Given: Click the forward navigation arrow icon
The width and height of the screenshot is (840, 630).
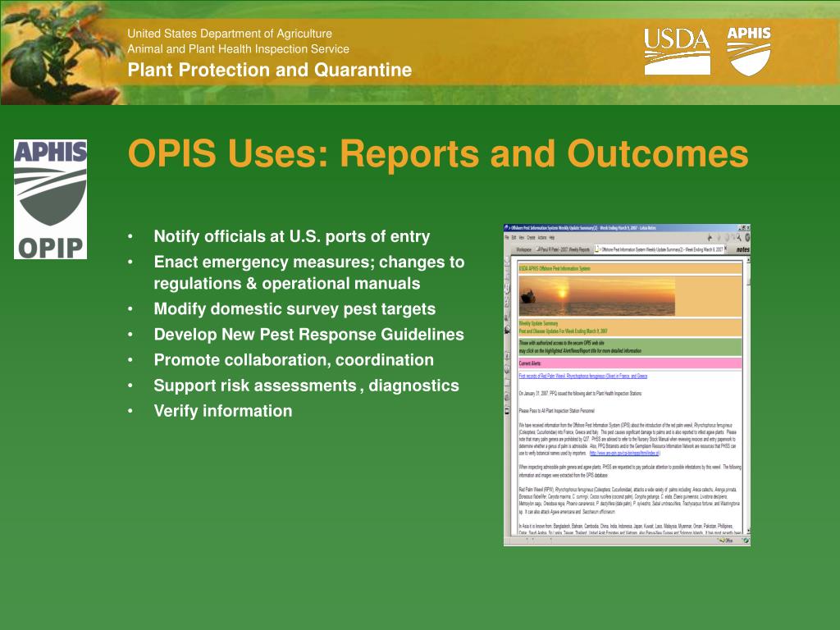Looking at the screenshot, I should coord(719,238).
